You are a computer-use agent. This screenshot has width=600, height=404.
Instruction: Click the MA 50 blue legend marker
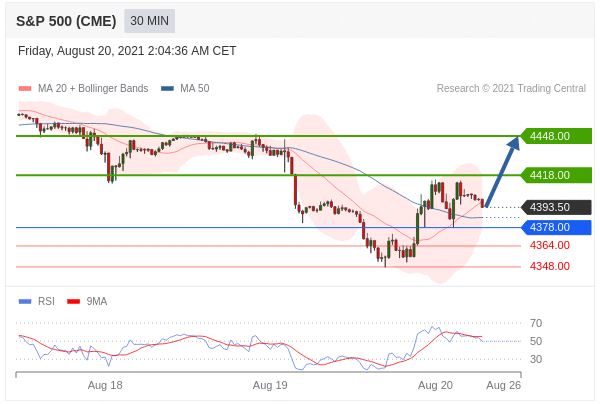pos(167,89)
